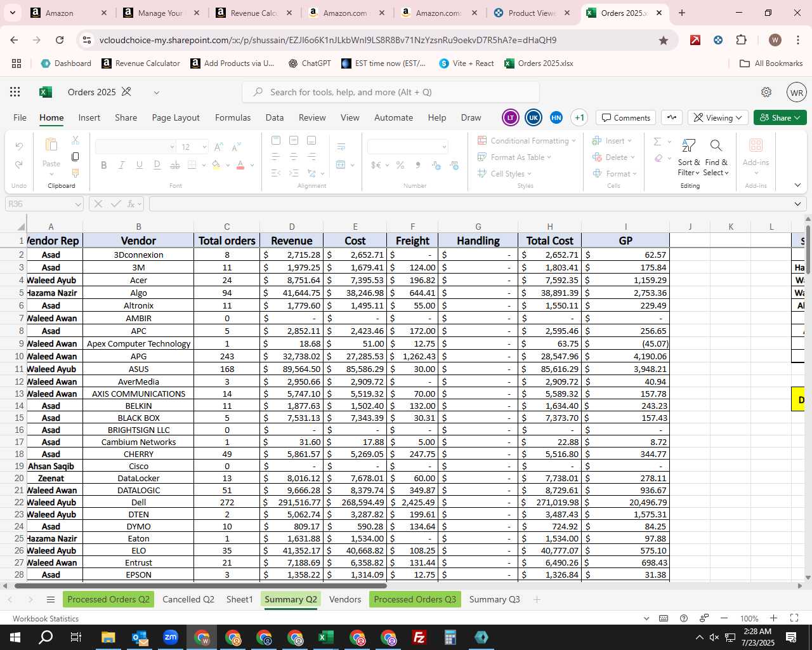Viewport: 812px width, 650px height.
Task: Click the browser address bar URL
Action: [328, 40]
